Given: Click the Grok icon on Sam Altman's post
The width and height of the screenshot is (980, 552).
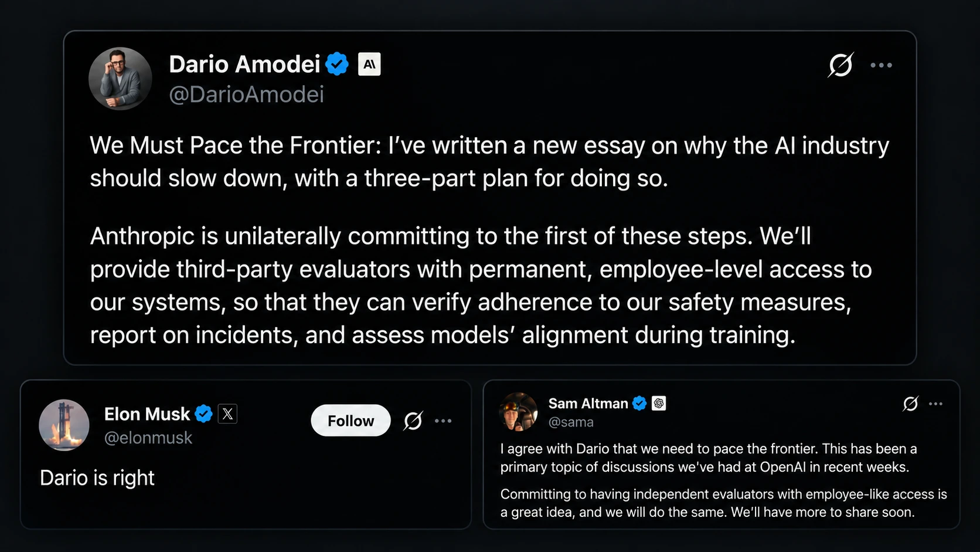Looking at the screenshot, I should pos(910,404).
